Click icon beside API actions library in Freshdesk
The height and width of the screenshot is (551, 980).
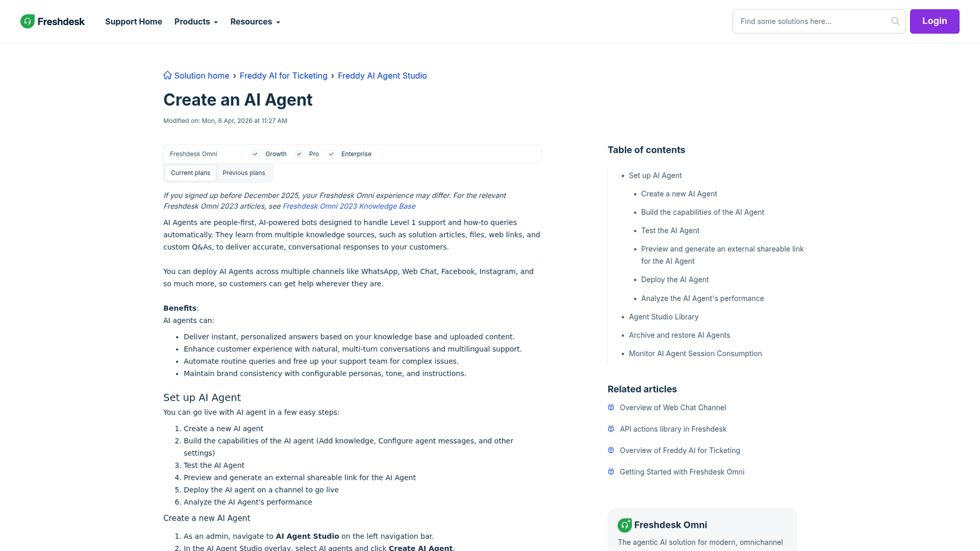coord(611,429)
